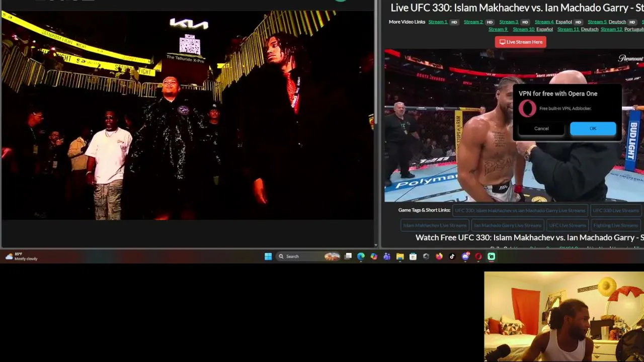644x362 pixels.
Task: Cancel the Opera One VPN popup
Action: pyautogui.click(x=541, y=129)
